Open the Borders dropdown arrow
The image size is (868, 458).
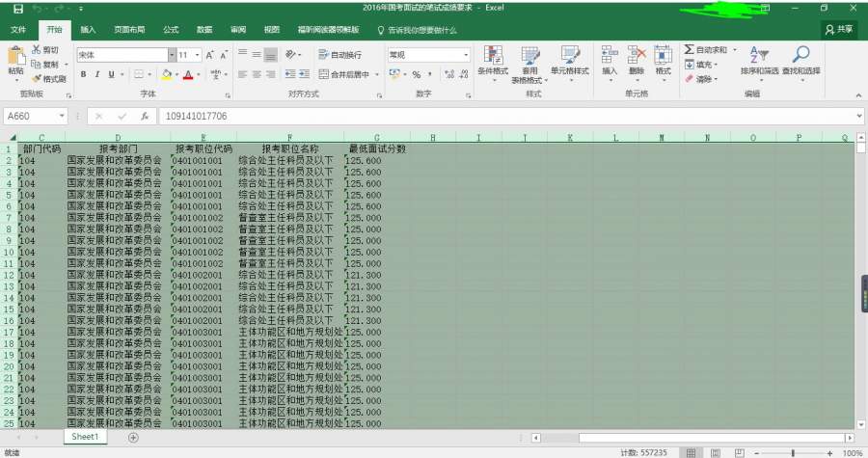pos(151,74)
